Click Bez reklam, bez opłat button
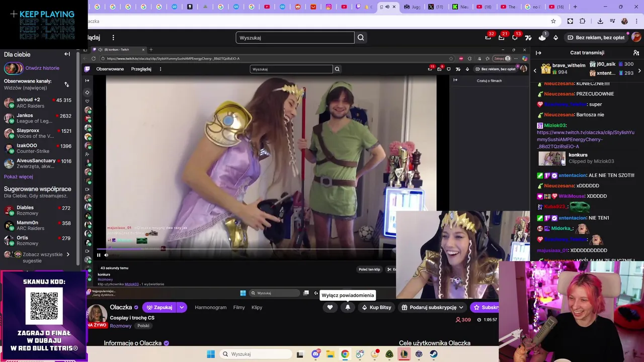Image resolution: width=644 pixels, height=362 pixels. [x=596, y=37]
